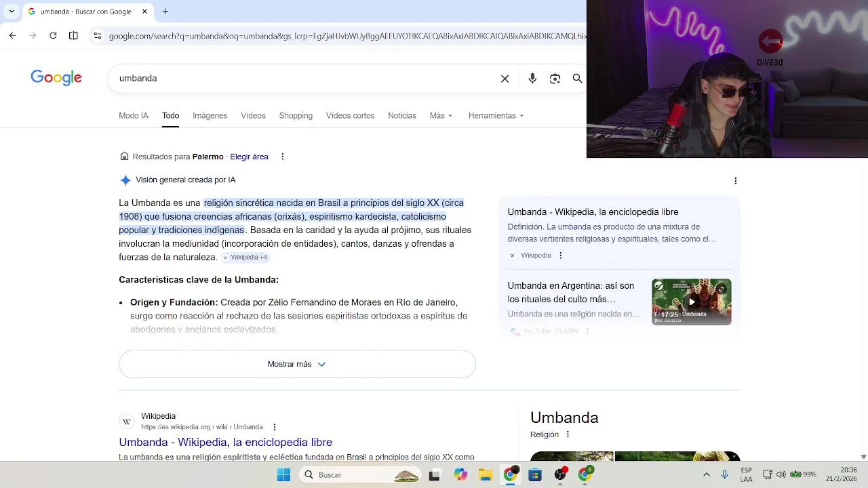Launch Copilot from the taskbar
The height and width of the screenshot is (488, 868).
point(460,475)
